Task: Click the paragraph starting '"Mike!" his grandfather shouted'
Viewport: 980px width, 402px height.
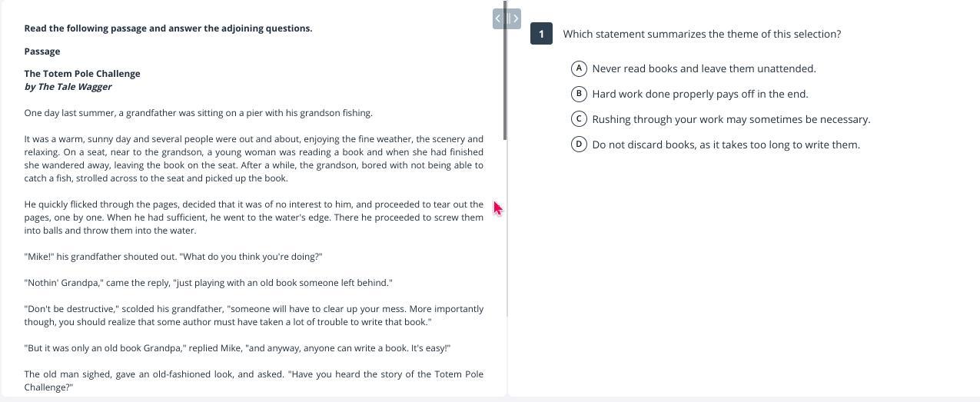Action: tap(173, 257)
